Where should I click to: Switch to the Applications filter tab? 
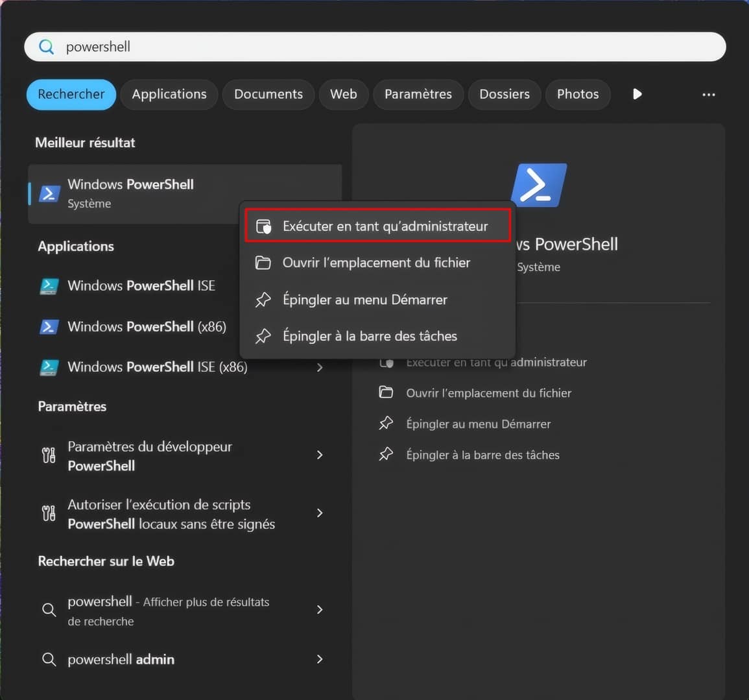coord(169,94)
